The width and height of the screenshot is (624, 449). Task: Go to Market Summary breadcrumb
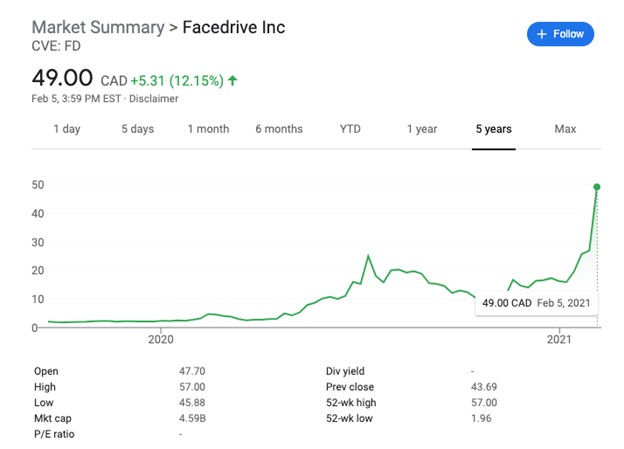click(x=98, y=27)
